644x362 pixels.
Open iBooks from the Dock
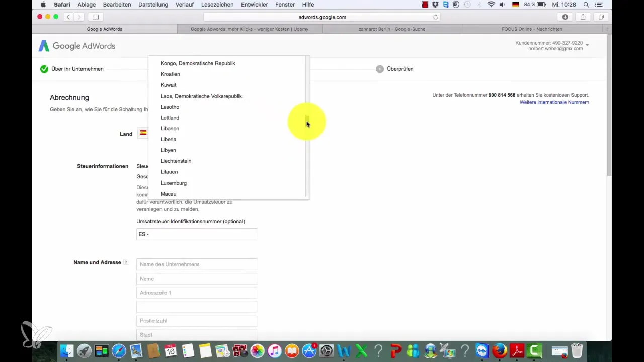[292, 350]
